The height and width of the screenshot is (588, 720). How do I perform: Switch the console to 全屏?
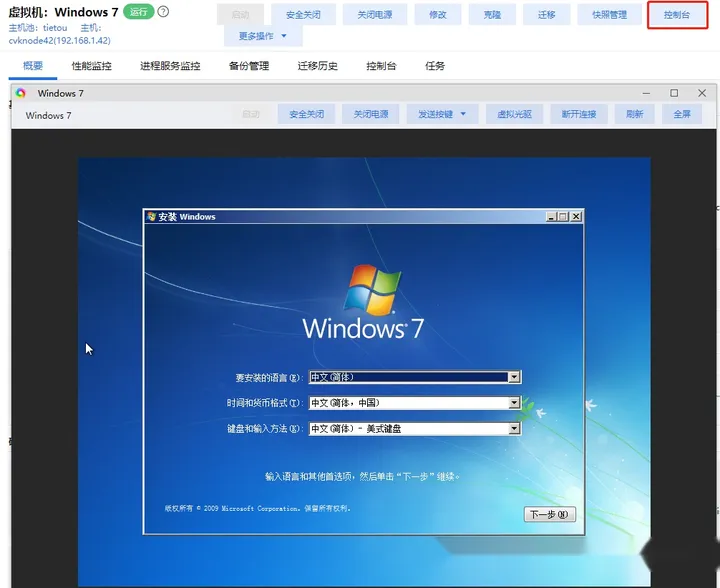click(682, 114)
